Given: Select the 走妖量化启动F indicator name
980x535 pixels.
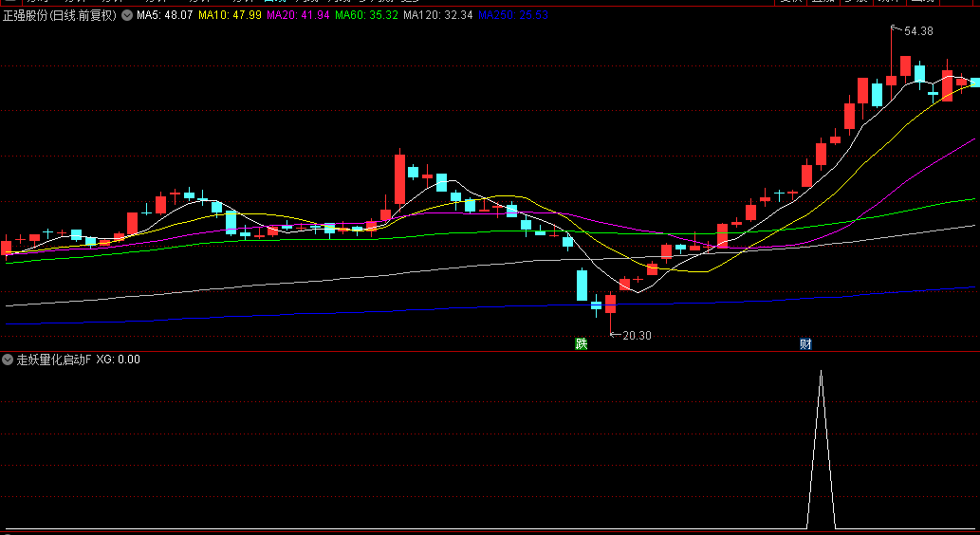Looking at the screenshot, I should (54, 360).
